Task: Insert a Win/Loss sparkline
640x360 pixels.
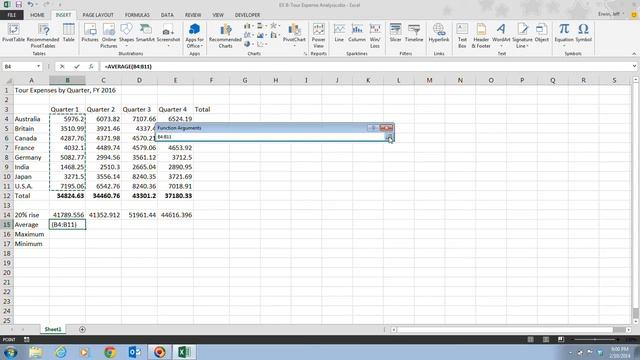Action: coord(375,36)
